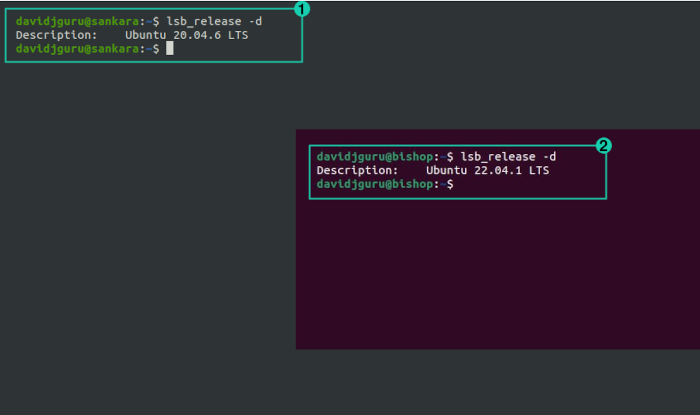Click the Ubuntu 22.04.1 LTS text
The image size is (700, 415).
488,170
